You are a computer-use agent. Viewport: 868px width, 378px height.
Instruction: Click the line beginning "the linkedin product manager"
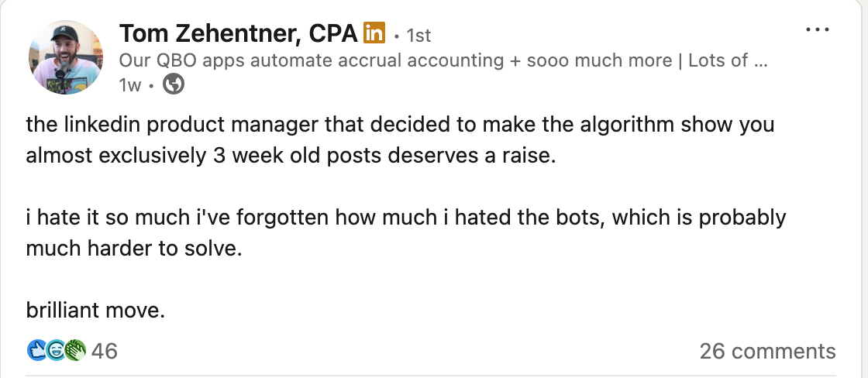[x=400, y=124]
